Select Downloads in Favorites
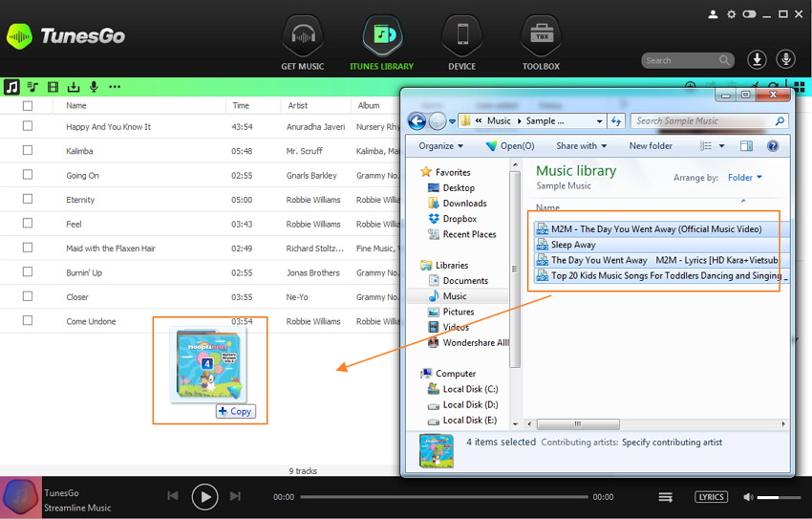This screenshot has width=812, height=519. [458, 204]
